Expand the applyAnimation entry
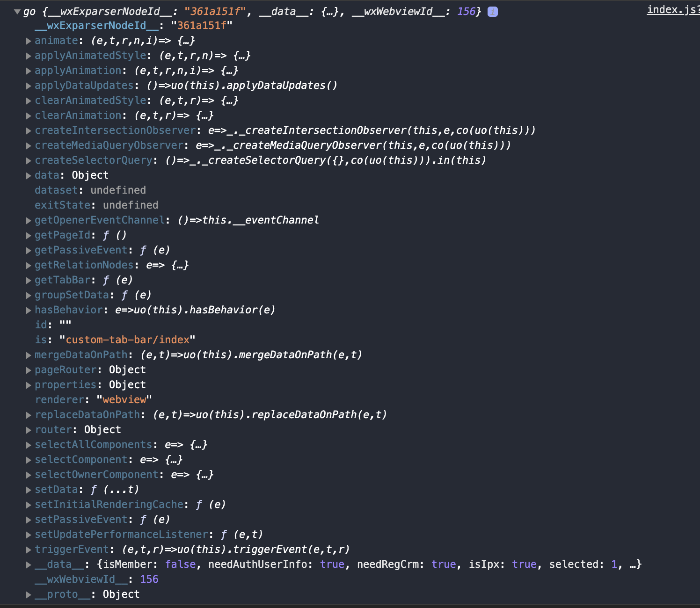 pyautogui.click(x=29, y=71)
